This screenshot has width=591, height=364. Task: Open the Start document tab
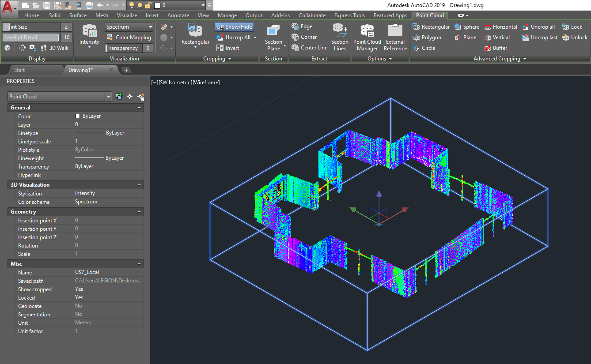tap(19, 70)
